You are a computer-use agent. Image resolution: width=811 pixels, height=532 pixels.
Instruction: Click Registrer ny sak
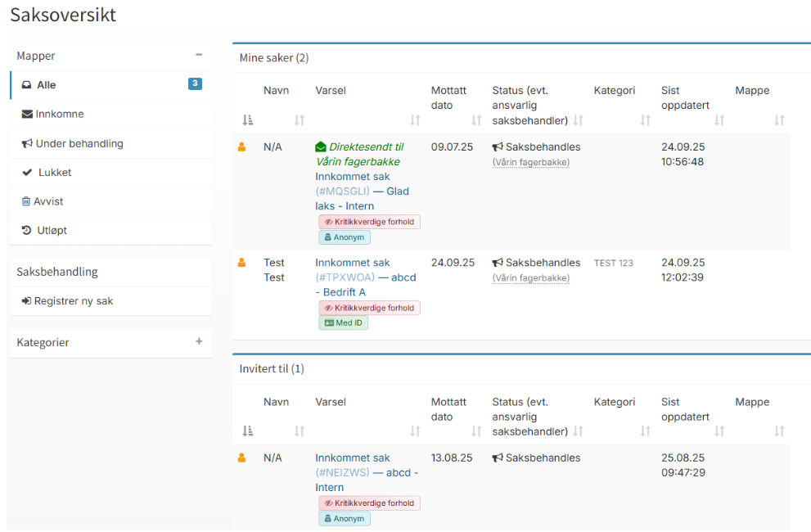point(73,301)
